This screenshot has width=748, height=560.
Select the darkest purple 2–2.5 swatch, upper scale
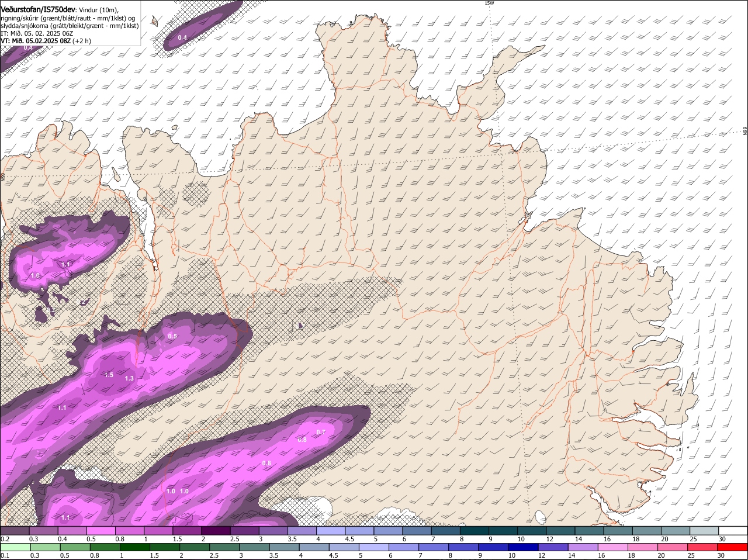click(x=216, y=530)
